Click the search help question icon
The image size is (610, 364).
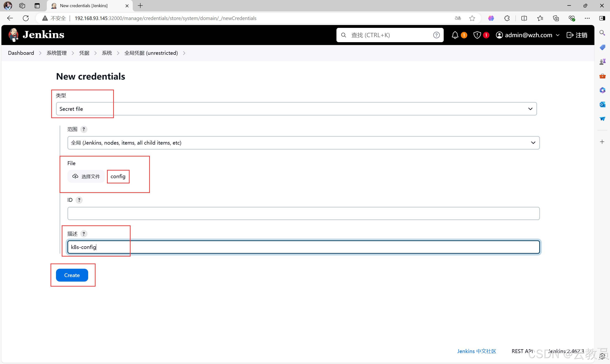coord(436,35)
